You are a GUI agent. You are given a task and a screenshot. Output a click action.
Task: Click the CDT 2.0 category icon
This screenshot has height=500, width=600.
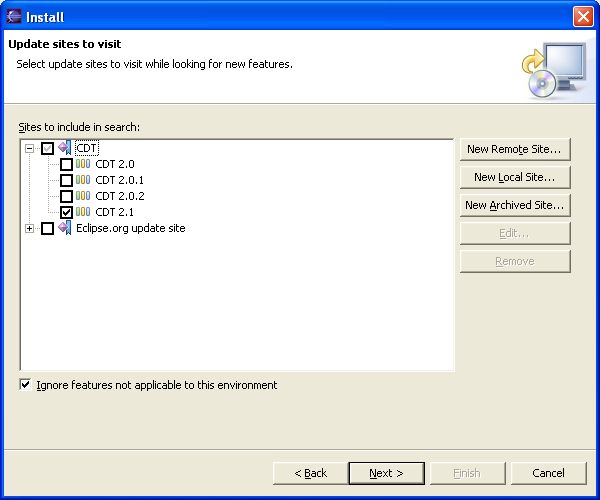point(83,164)
